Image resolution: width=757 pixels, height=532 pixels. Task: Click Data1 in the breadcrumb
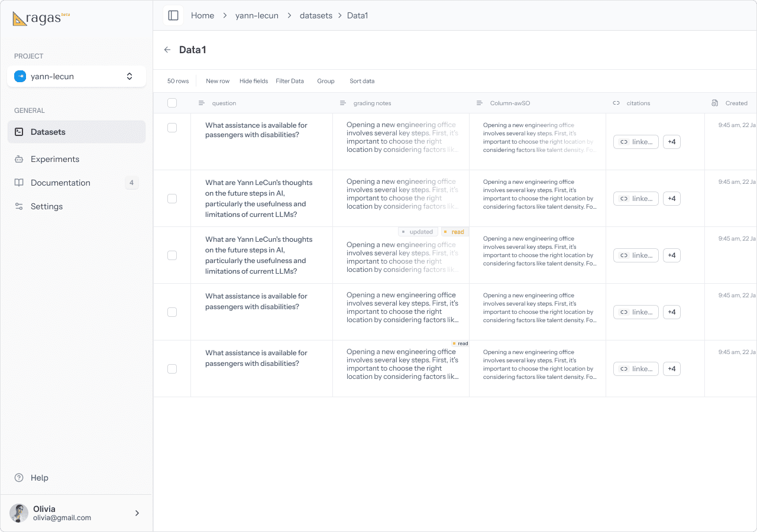pyautogui.click(x=357, y=15)
